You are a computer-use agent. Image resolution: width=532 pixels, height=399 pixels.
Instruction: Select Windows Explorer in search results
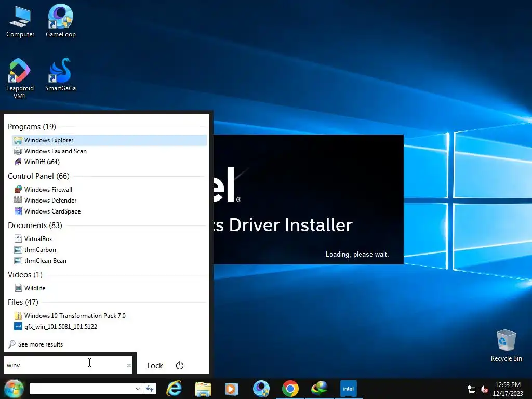tap(109, 140)
